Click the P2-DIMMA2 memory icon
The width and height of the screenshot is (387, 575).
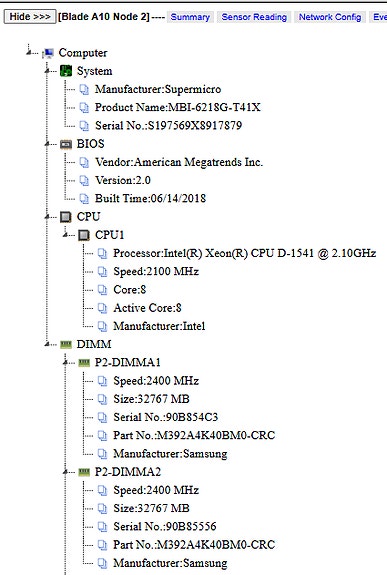point(84,472)
